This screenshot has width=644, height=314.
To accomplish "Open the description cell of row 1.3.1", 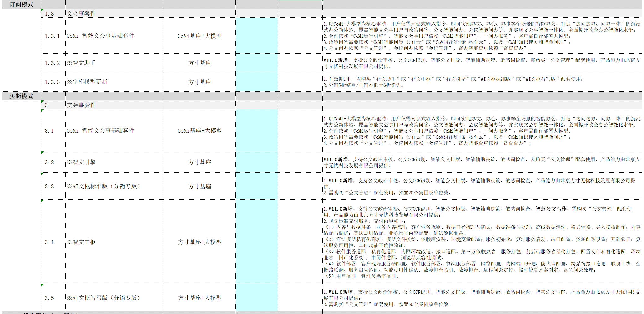I will [x=482, y=36].
